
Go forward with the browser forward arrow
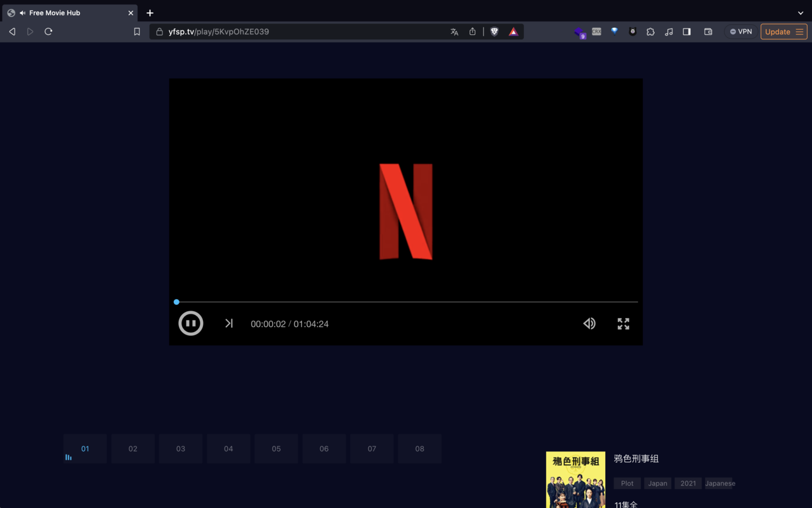30,32
